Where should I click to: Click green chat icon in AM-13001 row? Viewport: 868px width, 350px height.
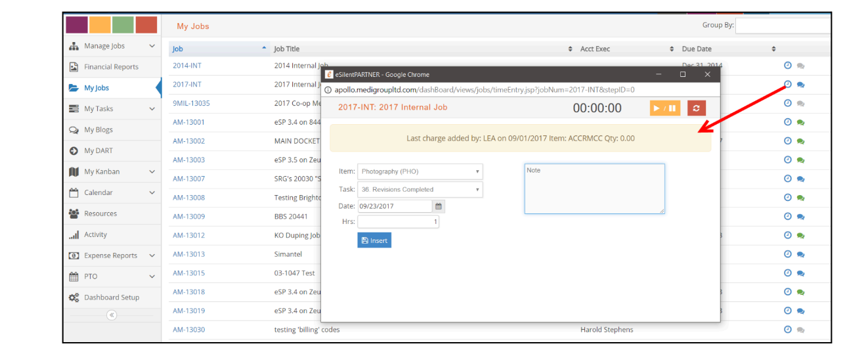coord(800,122)
